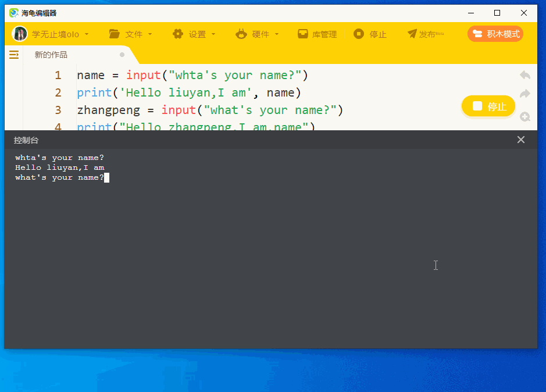
Task: Click code line print('Hello liuyan,I am', name)
Action: tap(189, 92)
